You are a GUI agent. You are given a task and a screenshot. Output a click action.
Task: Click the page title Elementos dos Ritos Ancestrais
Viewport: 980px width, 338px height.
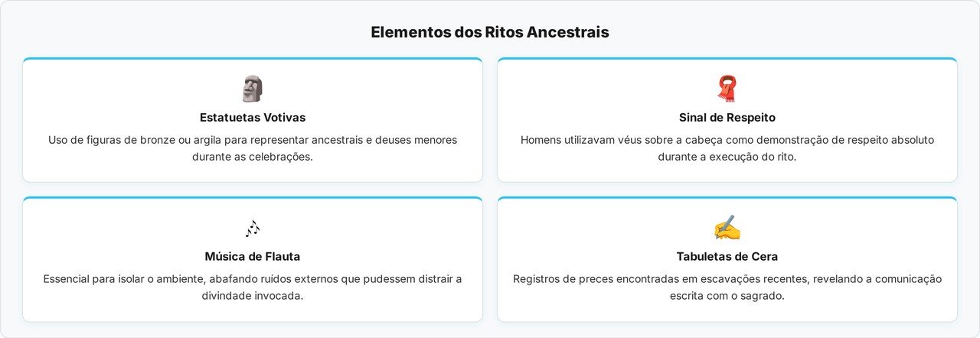tap(490, 32)
